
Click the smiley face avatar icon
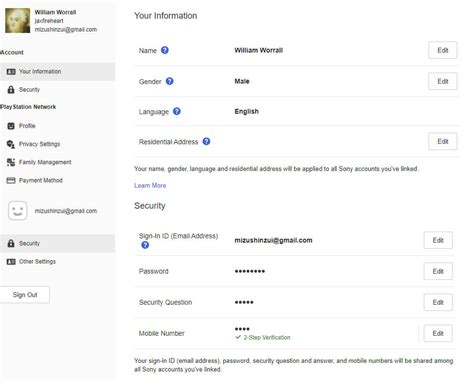coord(18,211)
